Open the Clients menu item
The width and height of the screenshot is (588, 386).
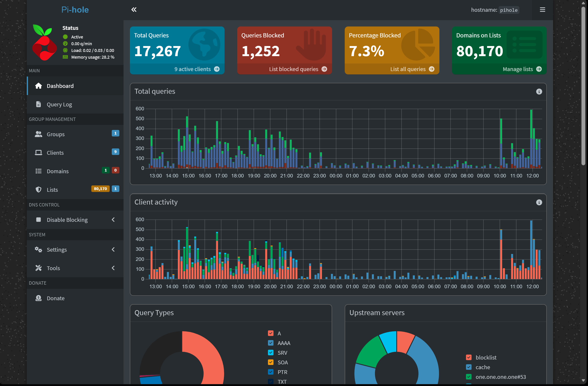(x=75, y=152)
